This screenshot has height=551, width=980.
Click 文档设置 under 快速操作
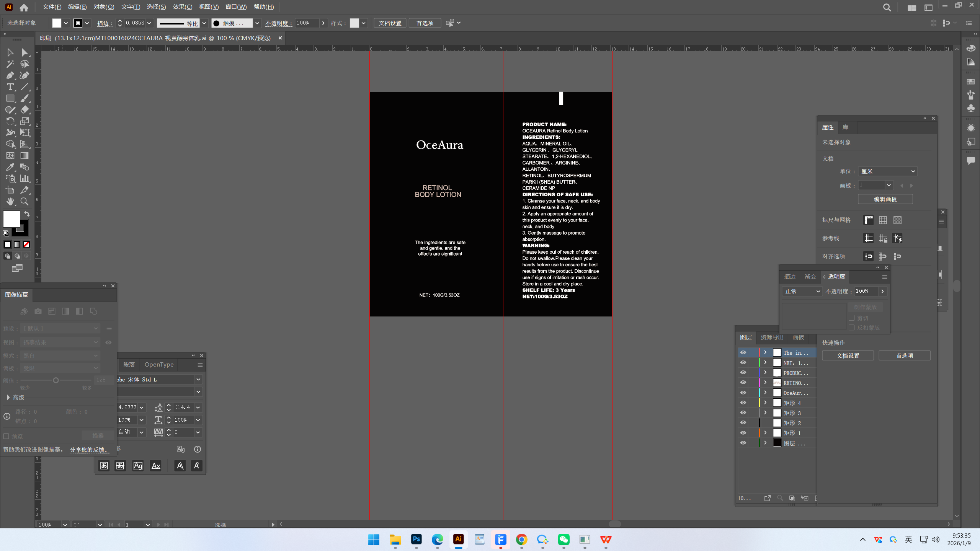click(848, 356)
